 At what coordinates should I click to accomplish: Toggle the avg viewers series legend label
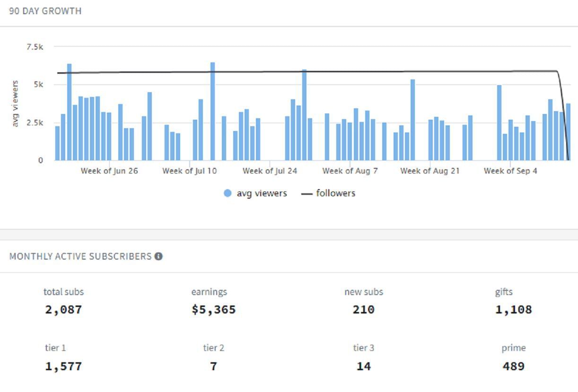tap(262, 193)
